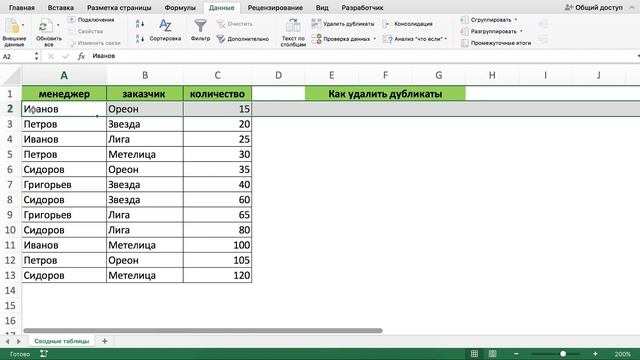Viewport: 640px width, 360px height.
Task: Cancel formula entry with X icon
Action: pyautogui.click(x=51, y=56)
